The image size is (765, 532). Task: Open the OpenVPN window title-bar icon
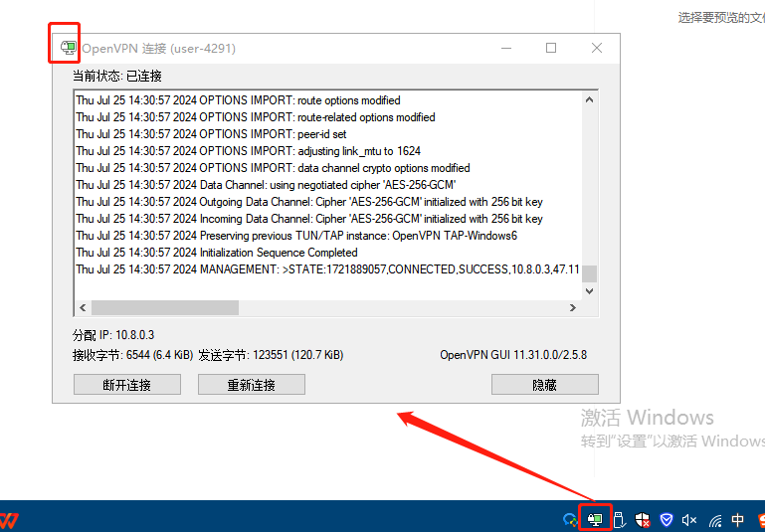click(69, 48)
